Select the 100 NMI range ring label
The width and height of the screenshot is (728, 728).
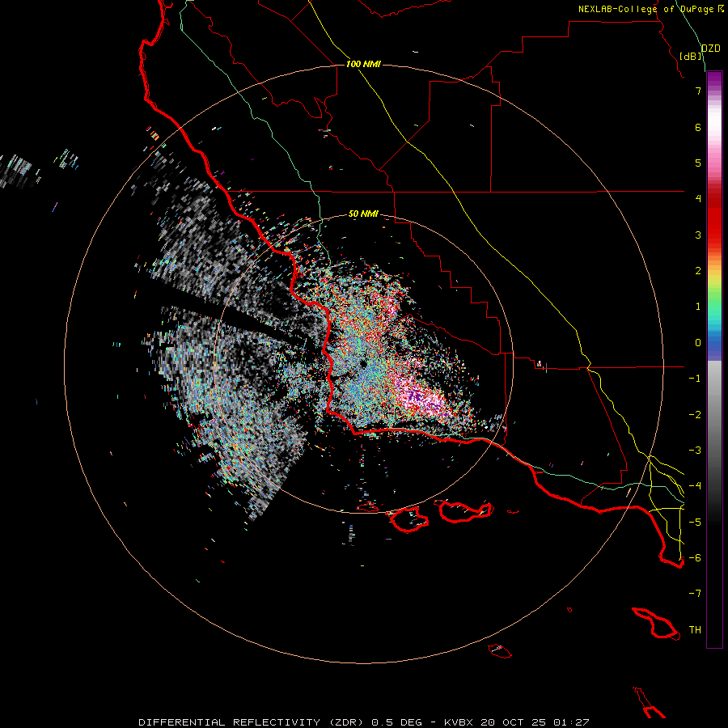coord(363,64)
